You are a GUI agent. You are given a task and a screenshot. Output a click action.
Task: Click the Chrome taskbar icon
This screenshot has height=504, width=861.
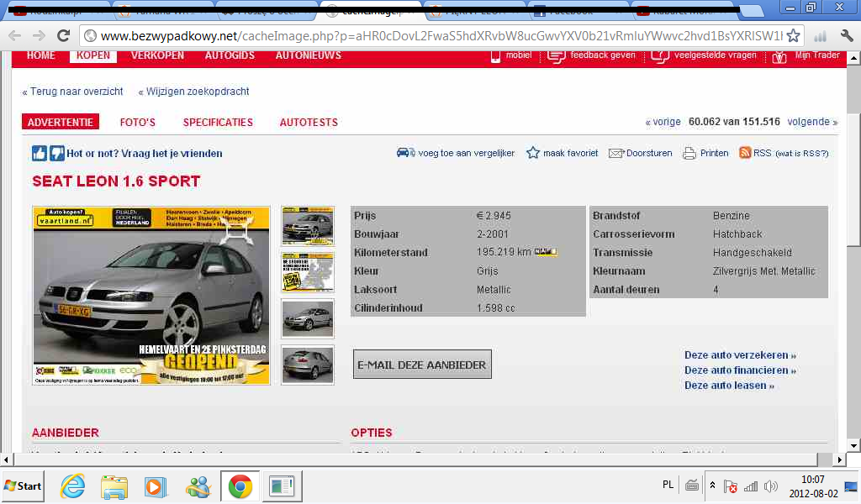pos(240,486)
